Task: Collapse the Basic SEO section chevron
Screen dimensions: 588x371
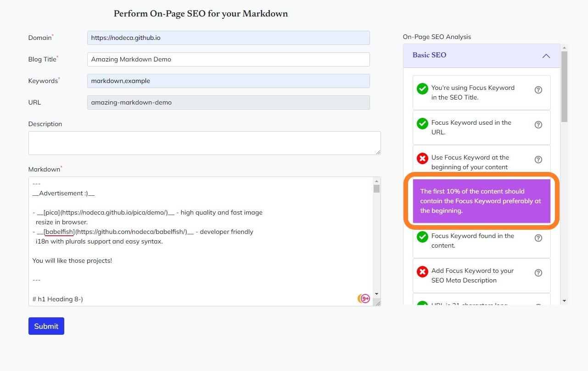Action: [x=546, y=56]
